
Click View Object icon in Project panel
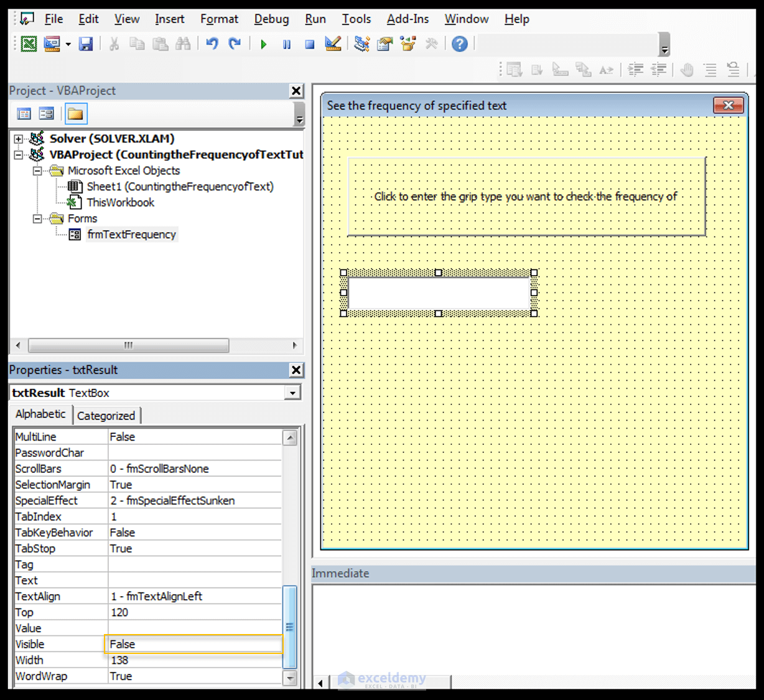(47, 114)
